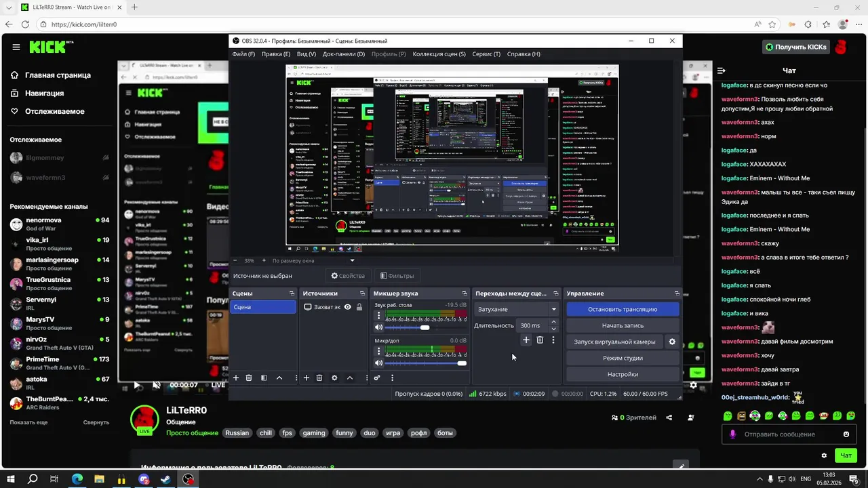Open emoji picker in chat input
The width and height of the screenshot is (868, 488).
point(846,434)
